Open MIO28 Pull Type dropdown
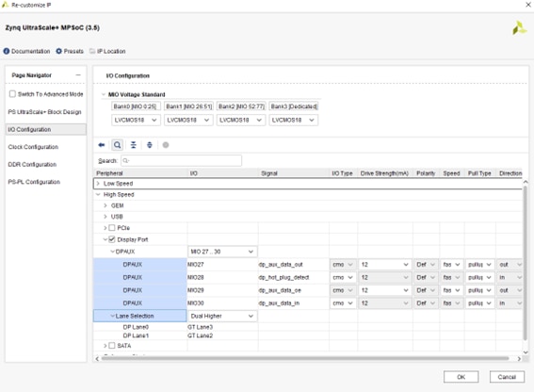 479,277
